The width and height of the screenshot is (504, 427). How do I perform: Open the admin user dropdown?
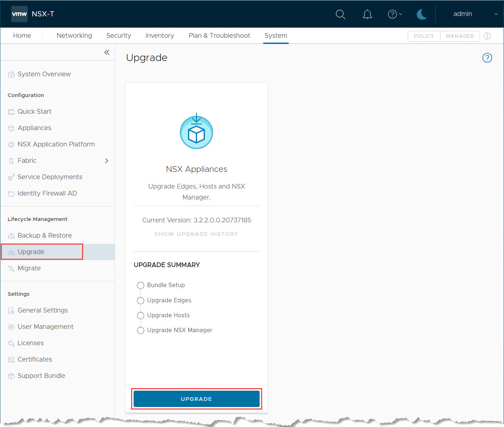[x=475, y=14]
